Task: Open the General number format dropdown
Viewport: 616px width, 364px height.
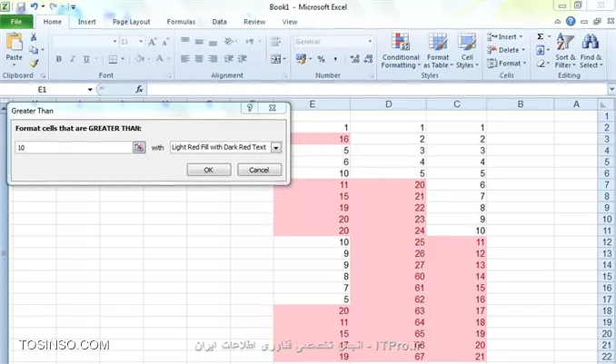Action: 370,41
